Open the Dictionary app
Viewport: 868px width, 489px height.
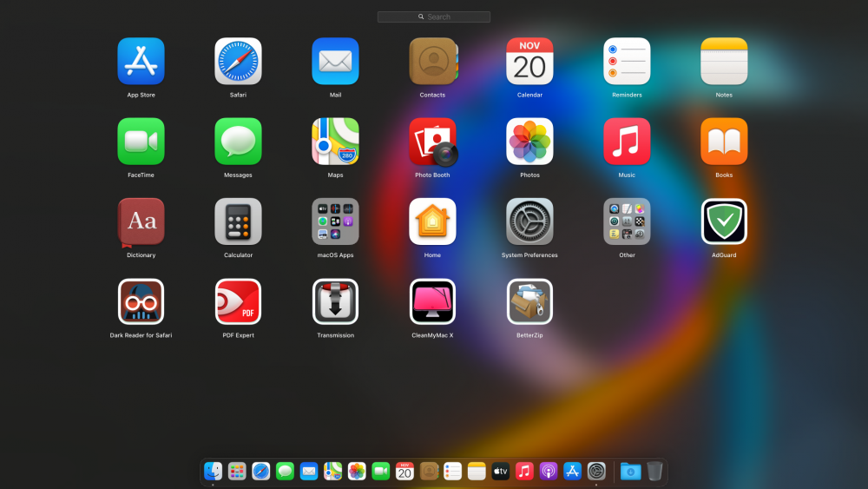pos(141,222)
